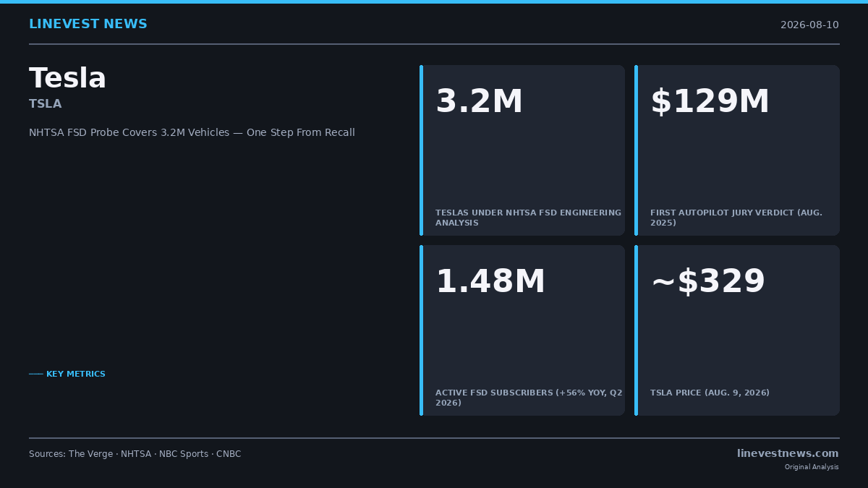Click the Original Analysis footer text
The image size is (868, 488).
[x=812, y=467]
